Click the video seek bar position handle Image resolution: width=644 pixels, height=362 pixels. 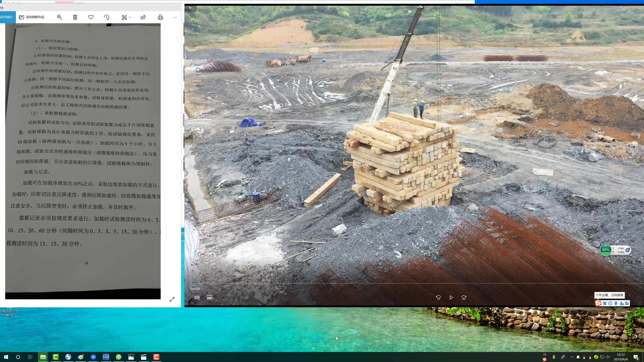[x=193, y=283]
